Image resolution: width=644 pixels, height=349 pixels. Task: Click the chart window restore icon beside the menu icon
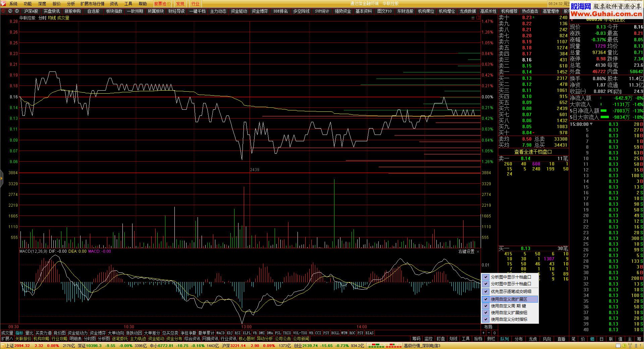point(478,18)
